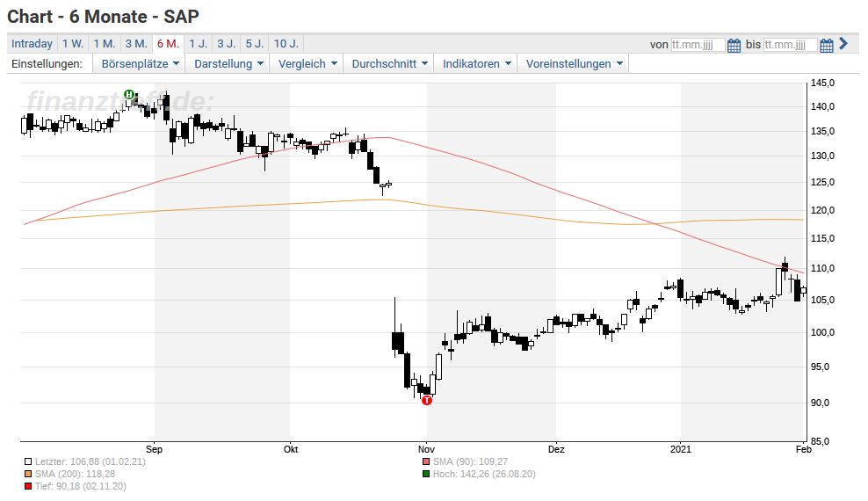This screenshot has width=868, height=501.
Task: Click the 145,0 price axis label
Action: (822, 83)
